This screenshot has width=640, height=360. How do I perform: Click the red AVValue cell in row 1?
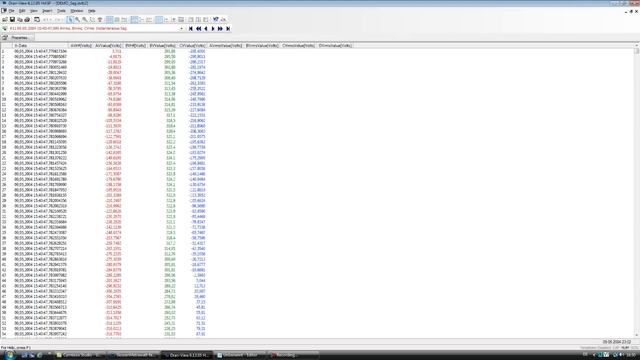tap(116, 51)
